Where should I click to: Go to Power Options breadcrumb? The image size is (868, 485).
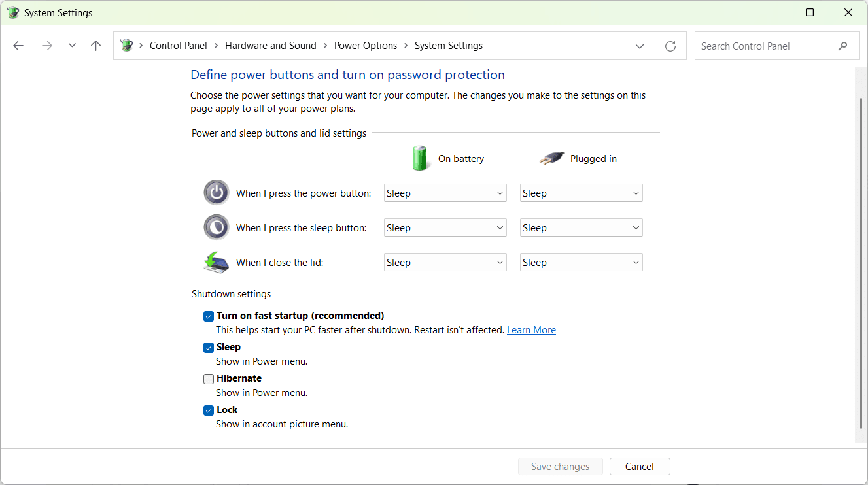click(366, 46)
